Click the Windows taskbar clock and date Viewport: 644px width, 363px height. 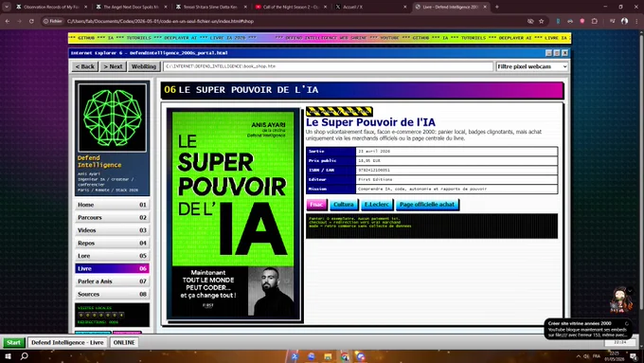(614, 356)
